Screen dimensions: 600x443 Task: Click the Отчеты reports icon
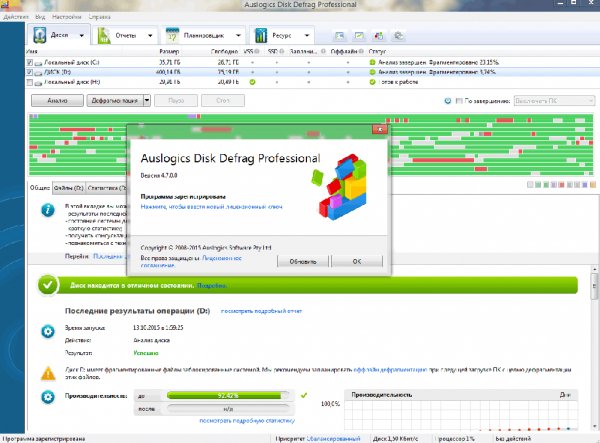[104, 36]
